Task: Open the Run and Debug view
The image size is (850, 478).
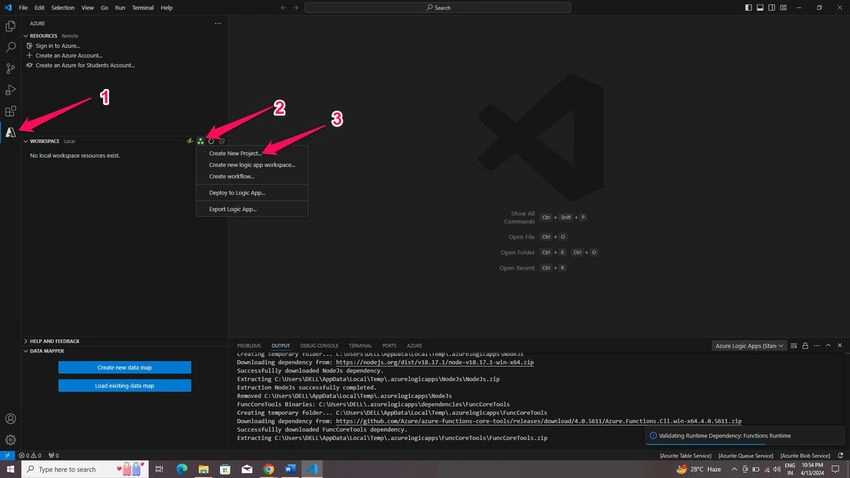Action: [10, 90]
